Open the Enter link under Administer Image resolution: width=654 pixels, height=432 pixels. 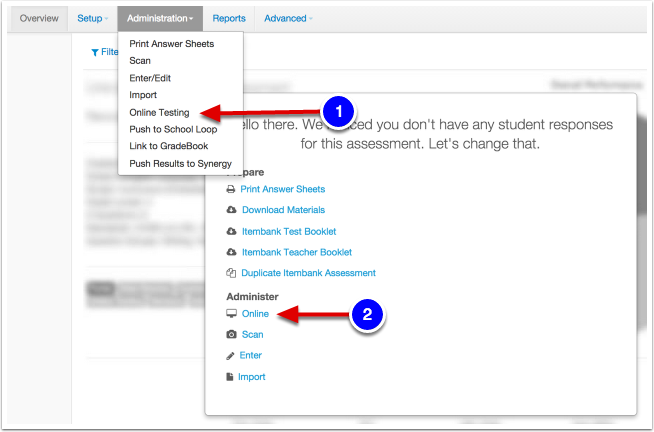[250, 355]
